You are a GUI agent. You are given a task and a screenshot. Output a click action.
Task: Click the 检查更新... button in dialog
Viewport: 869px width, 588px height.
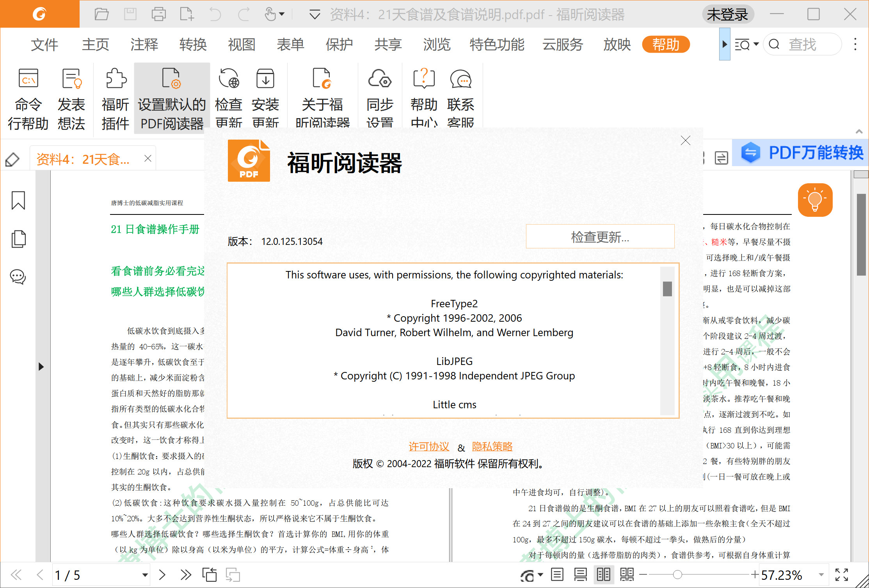pos(600,236)
